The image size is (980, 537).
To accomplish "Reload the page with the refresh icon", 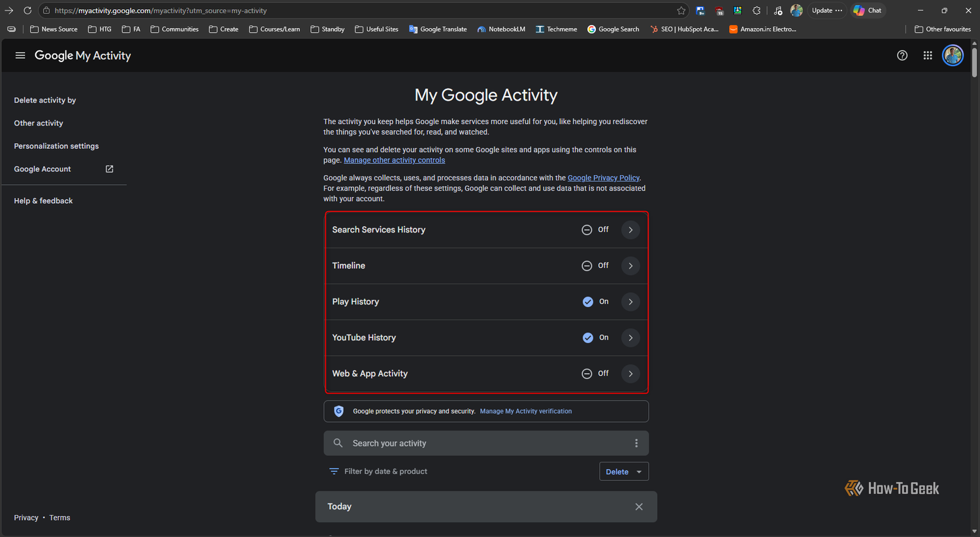I will coord(27,10).
